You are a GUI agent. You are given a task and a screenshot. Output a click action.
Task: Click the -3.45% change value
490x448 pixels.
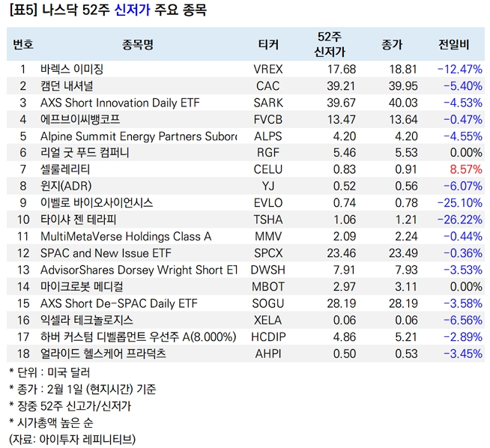coord(463,354)
